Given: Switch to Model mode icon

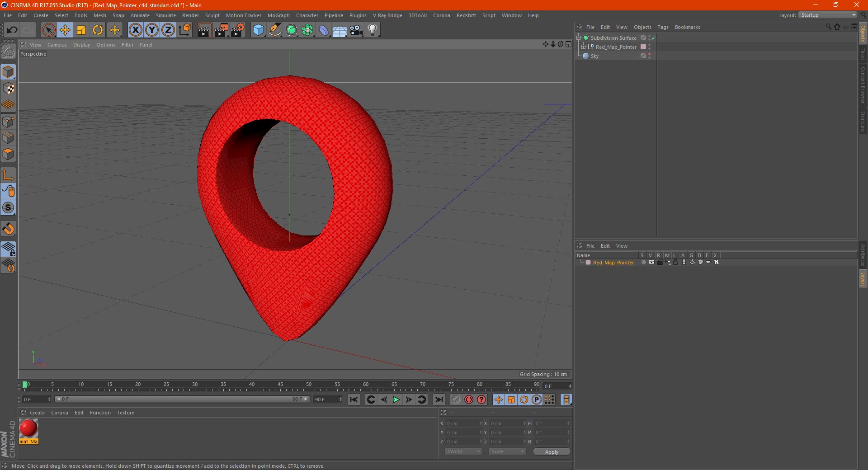Looking at the screenshot, I should point(8,72).
